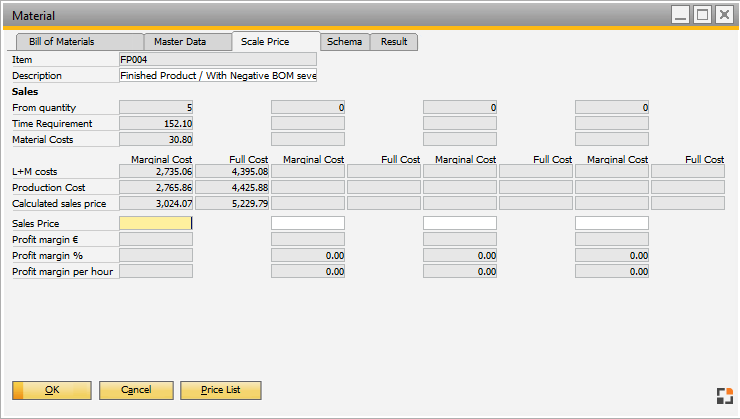Go to the Schema tab
Viewport: 740px width, 419px height.
click(x=344, y=42)
